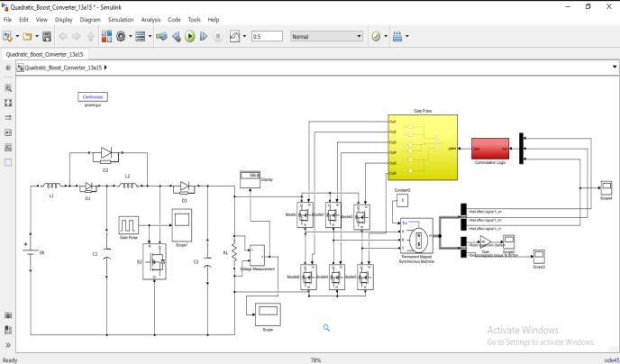Expand the Model Explorer dropdown arrow
The image size is (620, 364).
point(150,37)
